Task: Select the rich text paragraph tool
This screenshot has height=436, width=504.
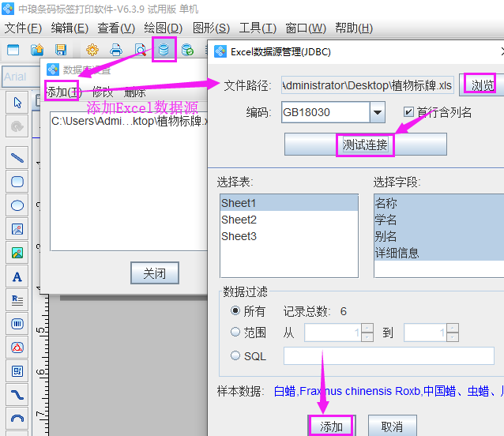Action: pos(17,300)
